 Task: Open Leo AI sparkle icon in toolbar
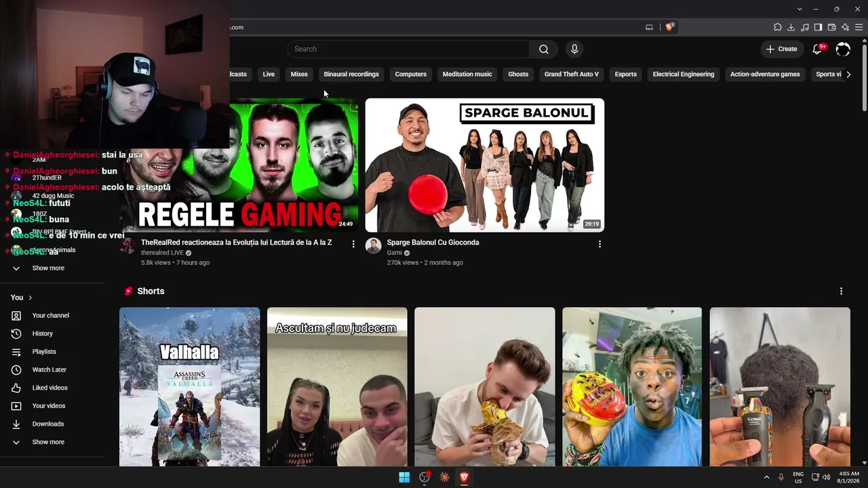pyautogui.click(x=846, y=27)
